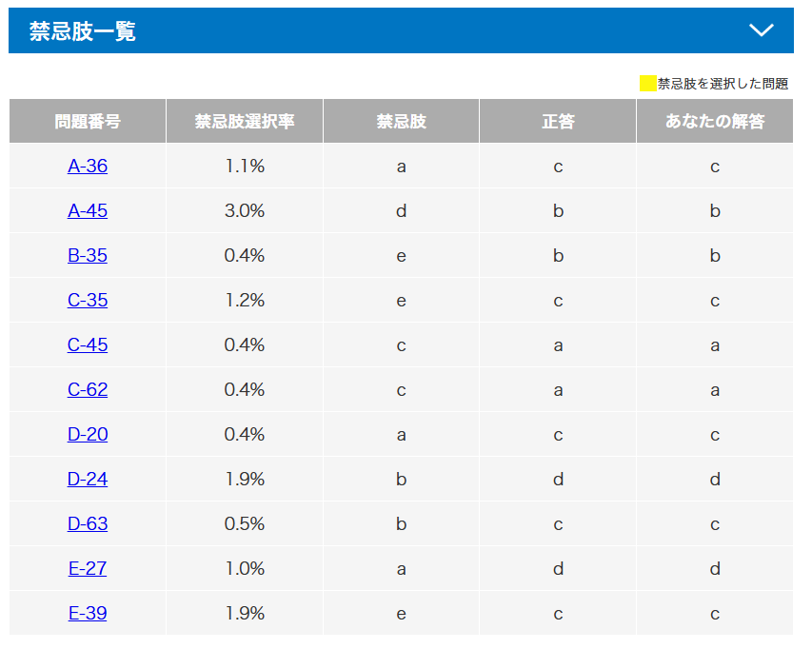View question C-45 details

point(88,345)
